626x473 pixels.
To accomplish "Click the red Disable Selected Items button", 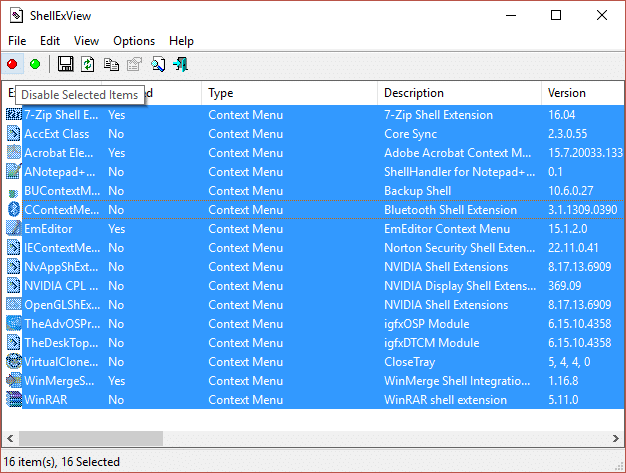I will coord(13,64).
